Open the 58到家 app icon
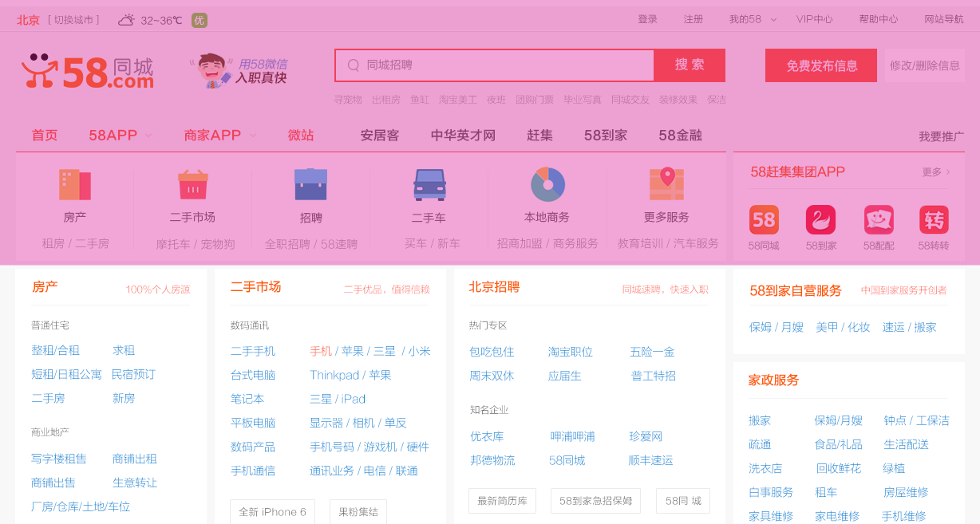The height and width of the screenshot is (524, 980). (820, 219)
